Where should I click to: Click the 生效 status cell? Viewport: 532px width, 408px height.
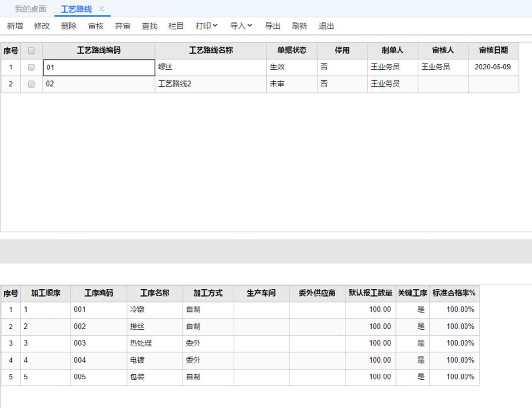tap(292, 67)
